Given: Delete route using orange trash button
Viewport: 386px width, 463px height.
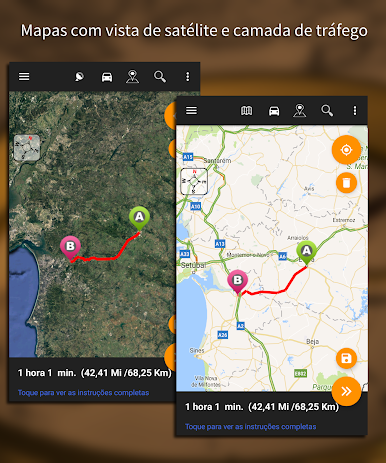Looking at the screenshot, I should point(346,183).
